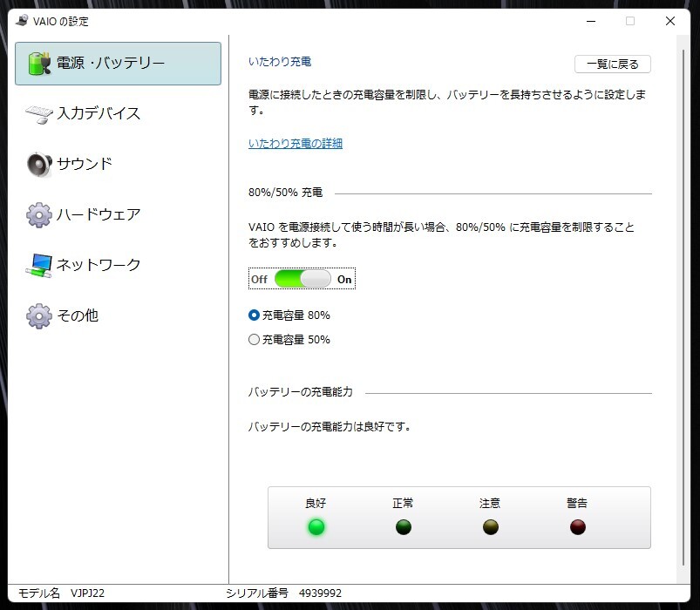Click the 正常 status indicator light
This screenshot has height=610, width=700.
coord(403,527)
